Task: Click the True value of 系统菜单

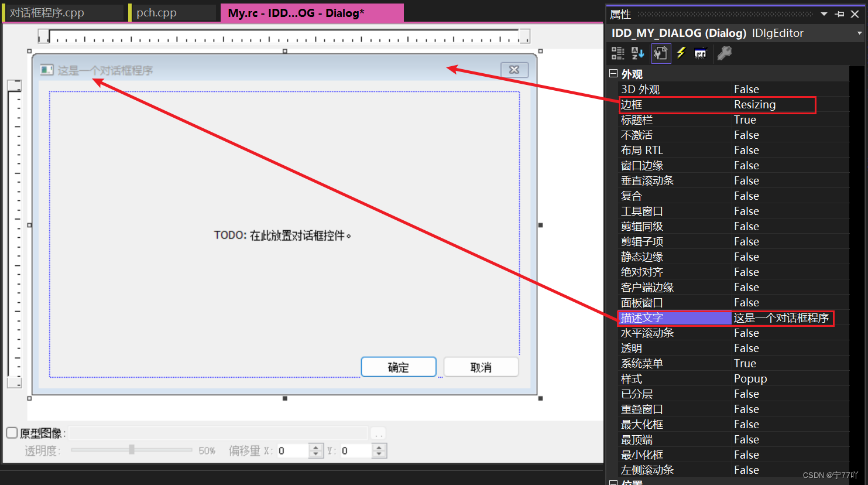Action: [x=745, y=363]
